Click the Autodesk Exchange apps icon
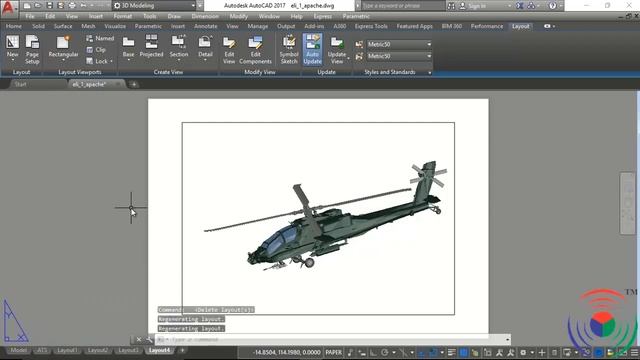This screenshot has width=640, height=360. tap(520, 6)
